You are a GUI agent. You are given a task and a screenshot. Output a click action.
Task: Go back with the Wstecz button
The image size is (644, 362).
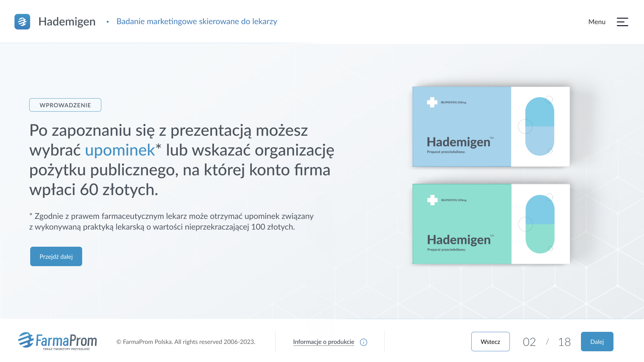(x=490, y=342)
